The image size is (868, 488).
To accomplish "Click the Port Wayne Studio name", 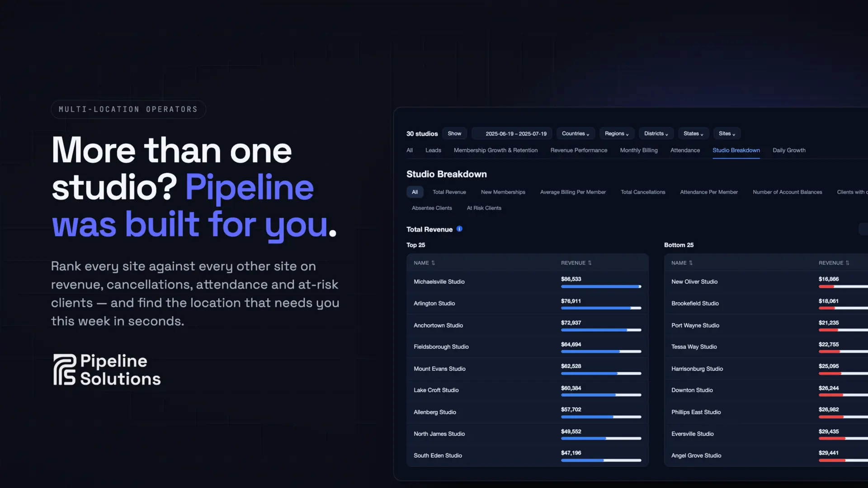I will [x=695, y=325].
